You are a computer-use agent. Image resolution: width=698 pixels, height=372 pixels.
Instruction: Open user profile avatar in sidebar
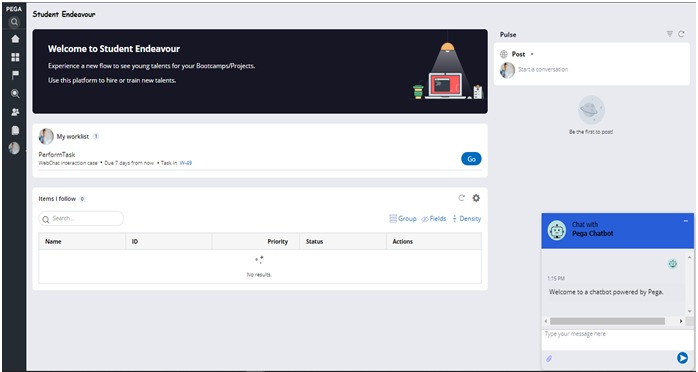[x=14, y=148]
